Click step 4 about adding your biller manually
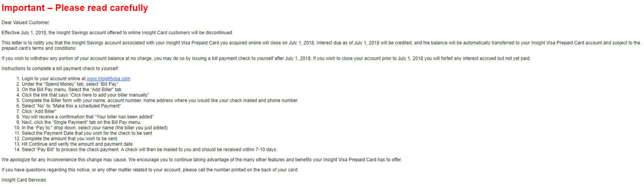Image resolution: width=644 pixels, height=187 pixels. [85, 95]
